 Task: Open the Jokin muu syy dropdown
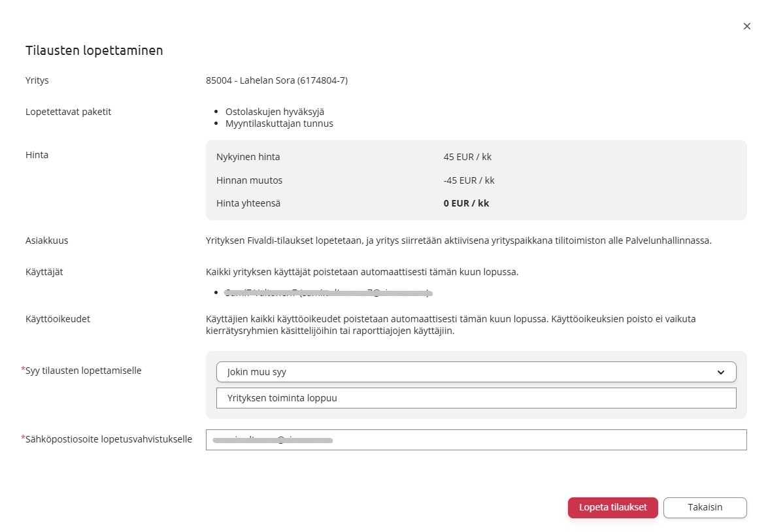point(475,372)
